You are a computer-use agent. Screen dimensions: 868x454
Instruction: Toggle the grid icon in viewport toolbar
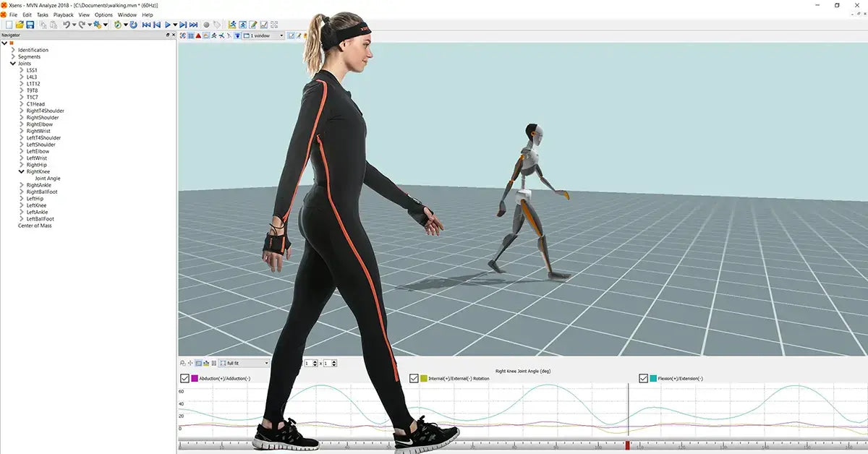pyautogui.click(x=191, y=35)
